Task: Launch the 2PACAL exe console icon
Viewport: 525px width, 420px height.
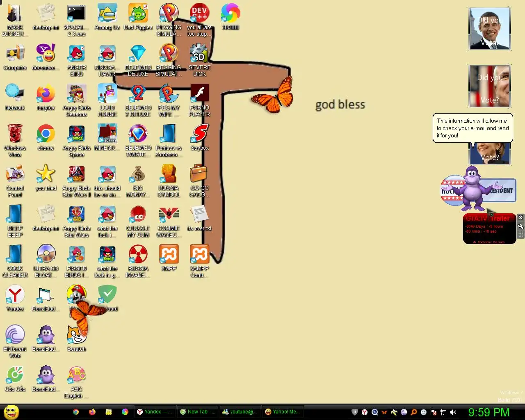Action: pos(77,19)
